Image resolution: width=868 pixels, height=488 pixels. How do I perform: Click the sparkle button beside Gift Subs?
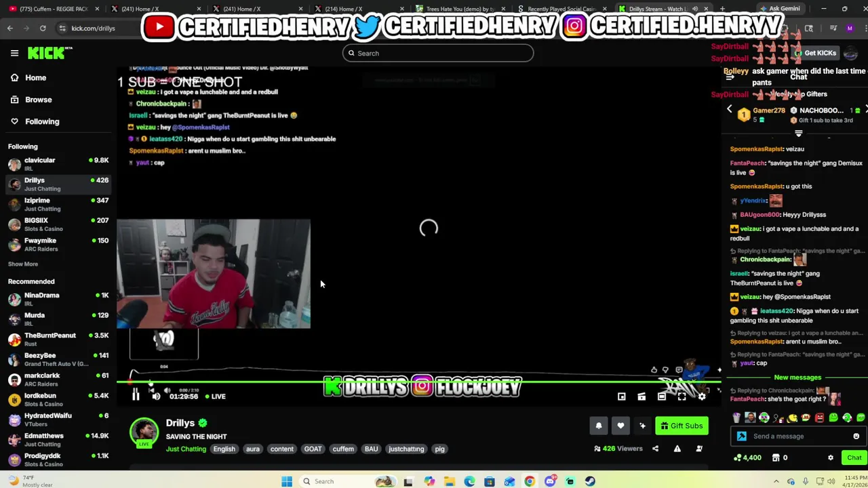642,426
